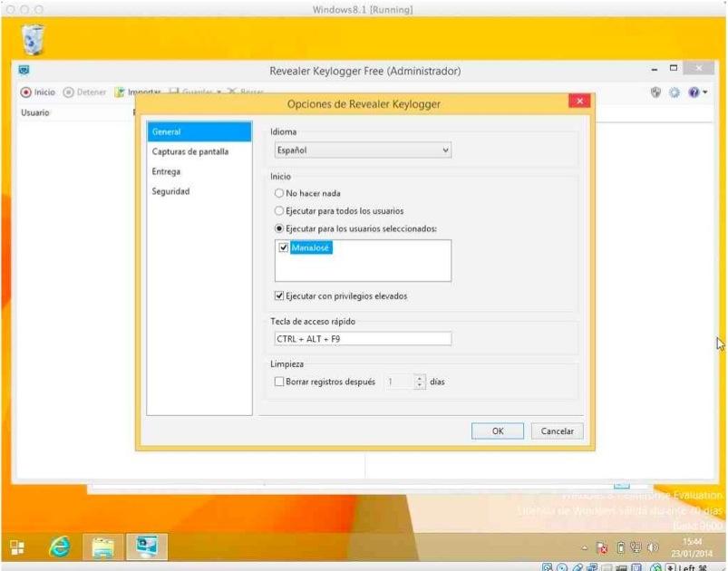Viewport: 728px width, 571px height.
Task: Toggle the MariaJosé user checkbox
Action: [x=284, y=248]
